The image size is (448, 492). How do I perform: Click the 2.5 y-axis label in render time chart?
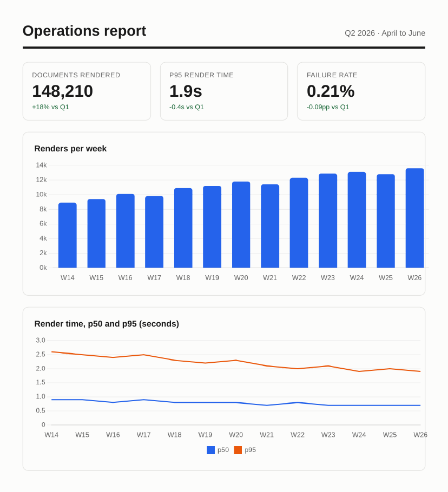click(x=41, y=355)
